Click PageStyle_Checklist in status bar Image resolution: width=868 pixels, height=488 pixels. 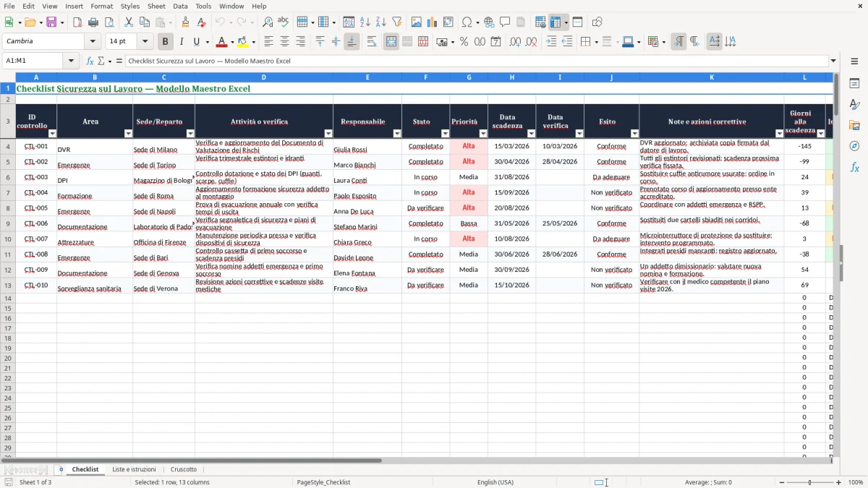point(323,482)
